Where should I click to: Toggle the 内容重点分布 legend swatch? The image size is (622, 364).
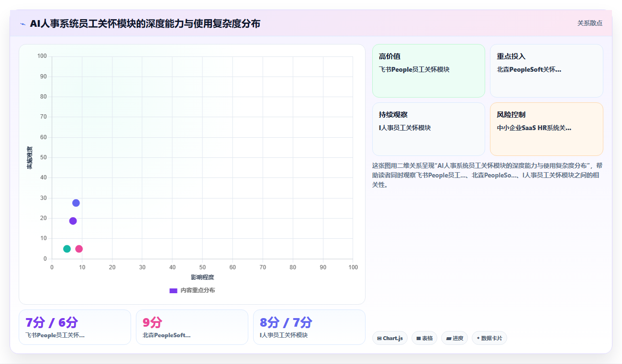173,290
